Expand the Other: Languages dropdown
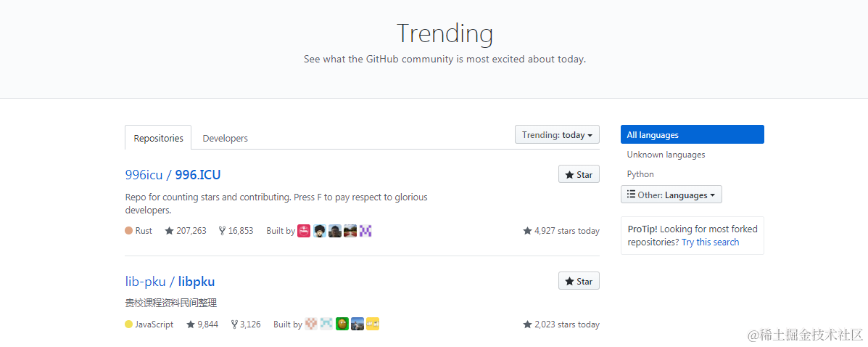The image size is (868, 347). pyautogui.click(x=671, y=195)
